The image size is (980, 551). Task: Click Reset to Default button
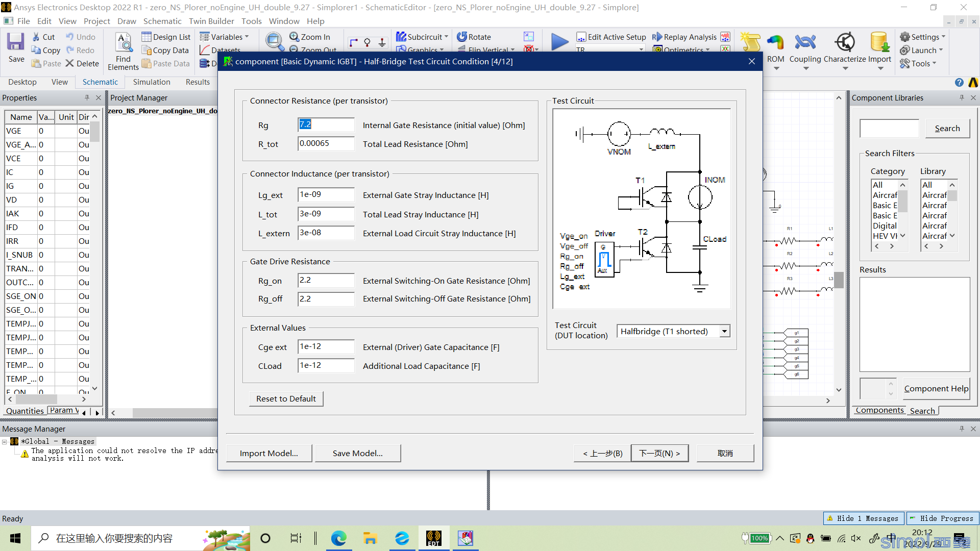pyautogui.click(x=286, y=398)
